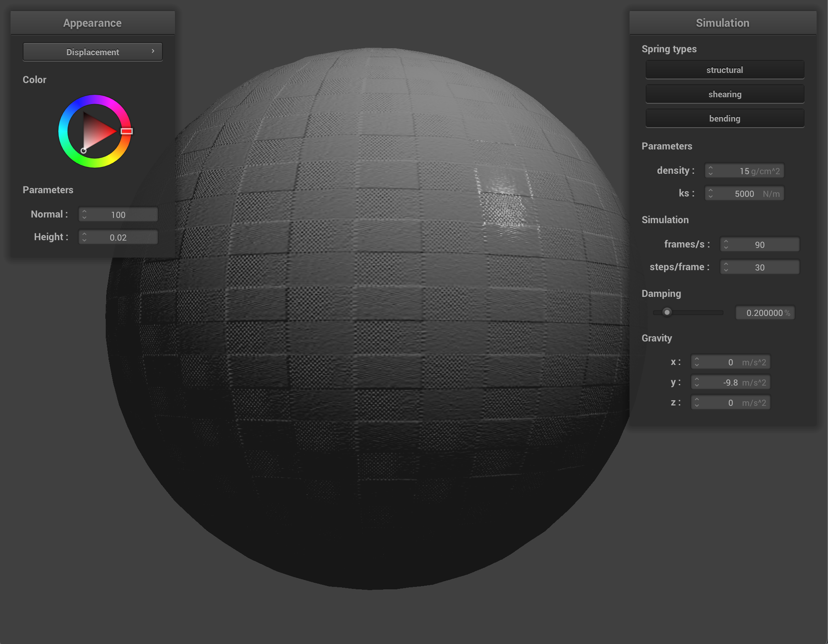Toggle the shearing spring type
This screenshot has width=828, height=644.
click(725, 94)
